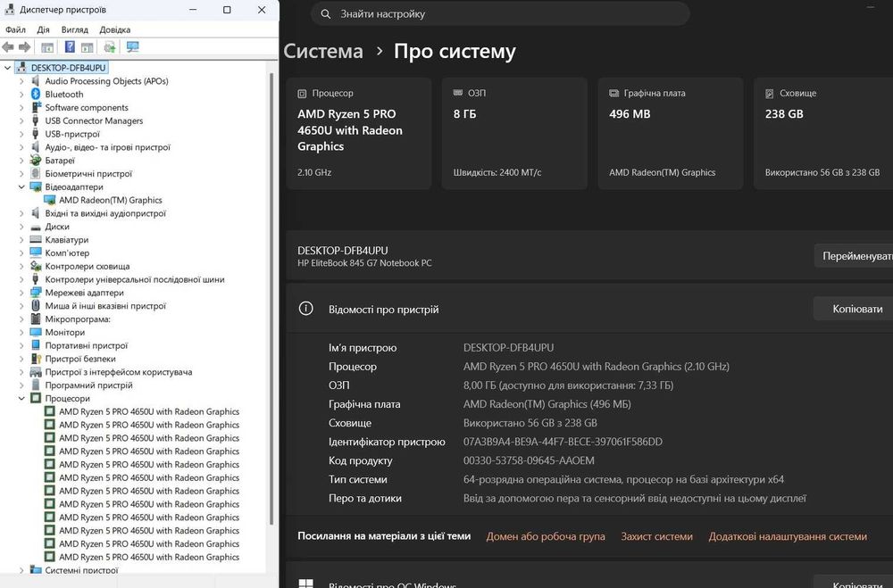Click the scan for hardware changes monitor icon

(x=133, y=47)
